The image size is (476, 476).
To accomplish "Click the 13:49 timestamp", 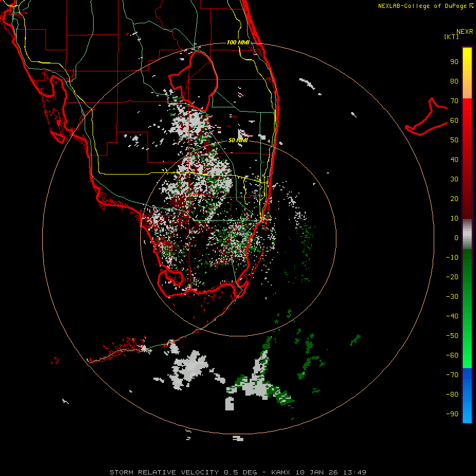I will [355, 472].
